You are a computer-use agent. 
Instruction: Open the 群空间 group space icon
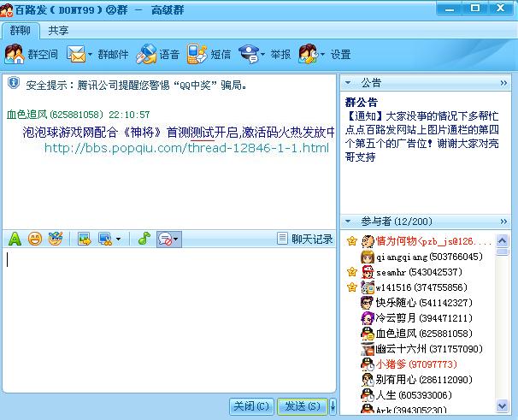pyautogui.click(x=15, y=54)
